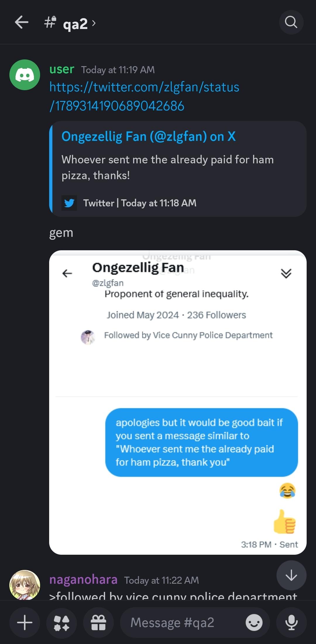Tap the 'user' username in green
316x644 pixels.
click(62, 69)
